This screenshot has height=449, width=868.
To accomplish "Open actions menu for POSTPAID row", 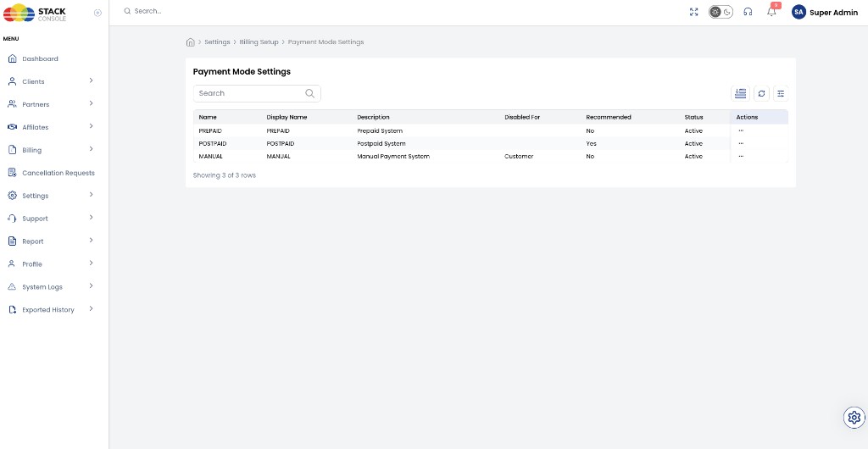I will click(741, 144).
